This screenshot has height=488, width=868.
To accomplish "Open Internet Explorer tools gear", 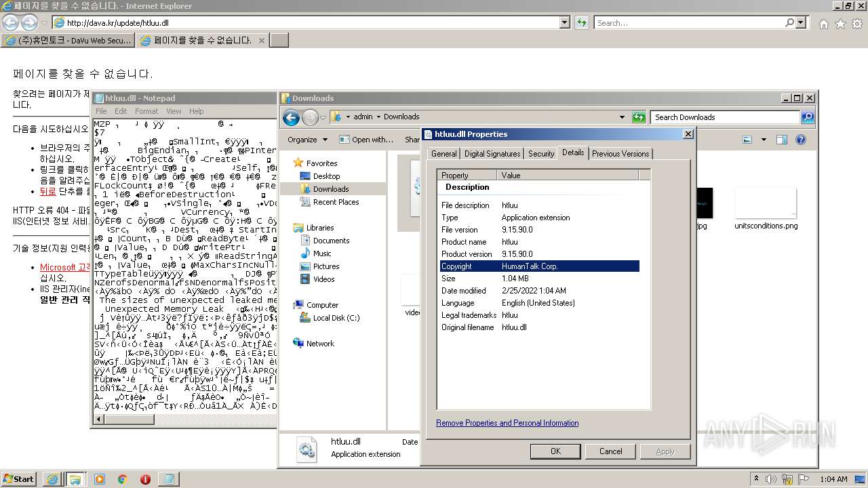I will tap(856, 24).
